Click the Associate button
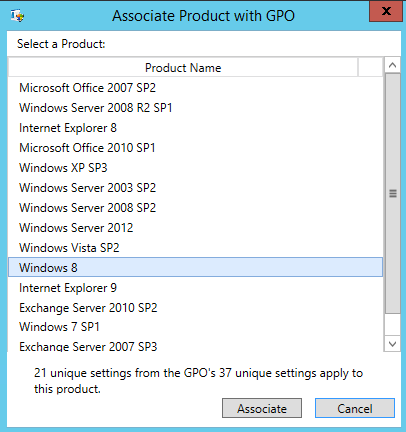The height and width of the screenshot is (432, 406). point(262,408)
